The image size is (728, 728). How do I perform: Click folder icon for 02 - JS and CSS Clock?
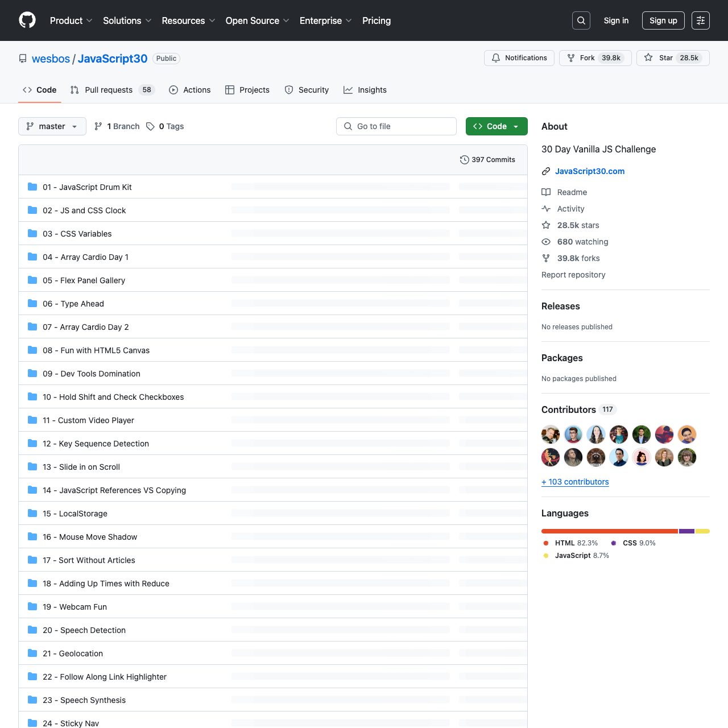point(32,210)
